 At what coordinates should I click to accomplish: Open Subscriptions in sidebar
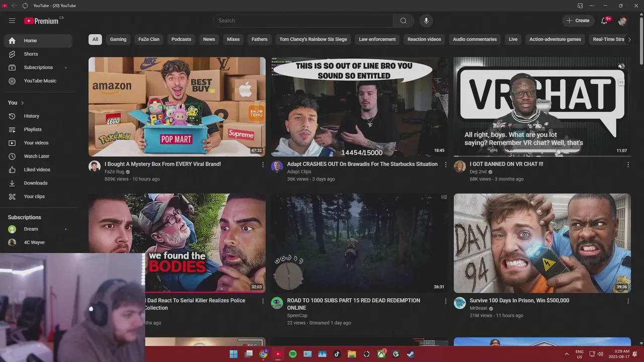click(38, 67)
